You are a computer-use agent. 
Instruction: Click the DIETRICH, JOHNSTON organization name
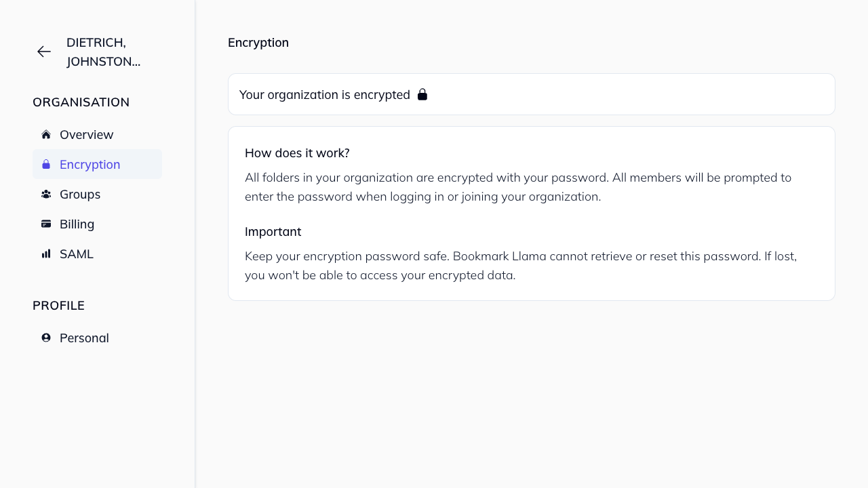pos(104,52)
